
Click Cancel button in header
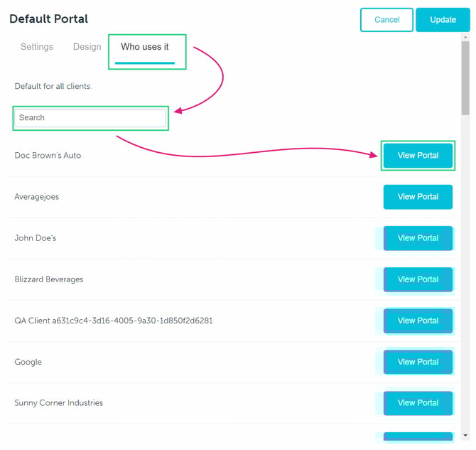[386, 20]
